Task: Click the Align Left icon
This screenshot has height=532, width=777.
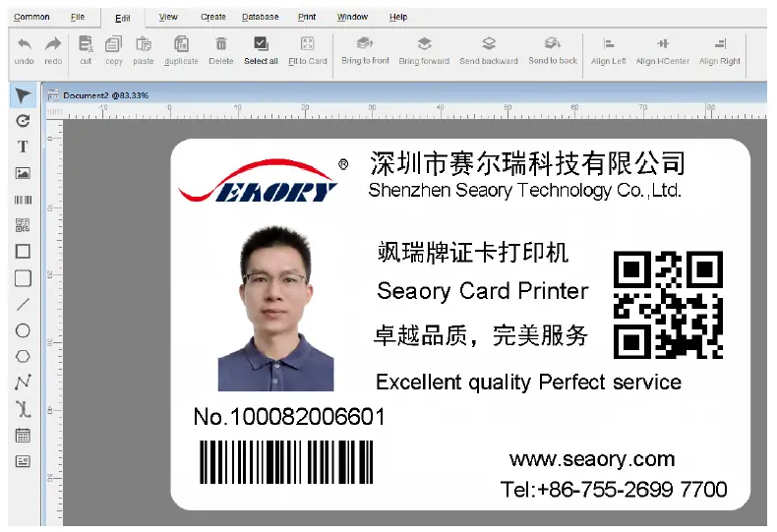Action: tap(609, 44)
